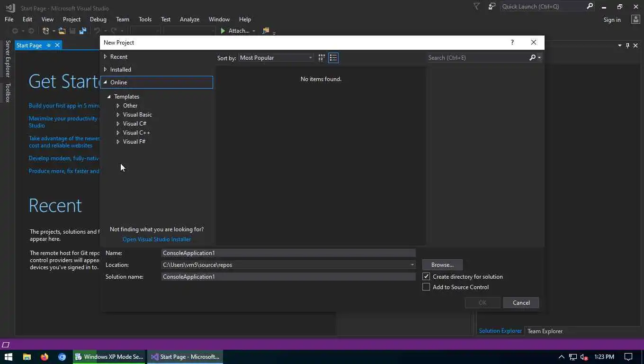Image resolution: width=644 pixels, height=364 pixels.
Task: Collapse the Templates node
Action: [109, 97]
